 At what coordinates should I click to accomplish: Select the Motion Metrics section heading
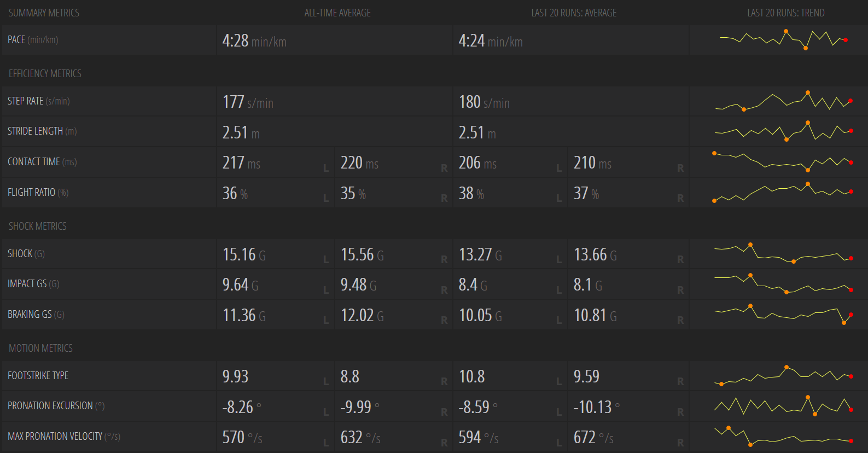click(40, 348)
